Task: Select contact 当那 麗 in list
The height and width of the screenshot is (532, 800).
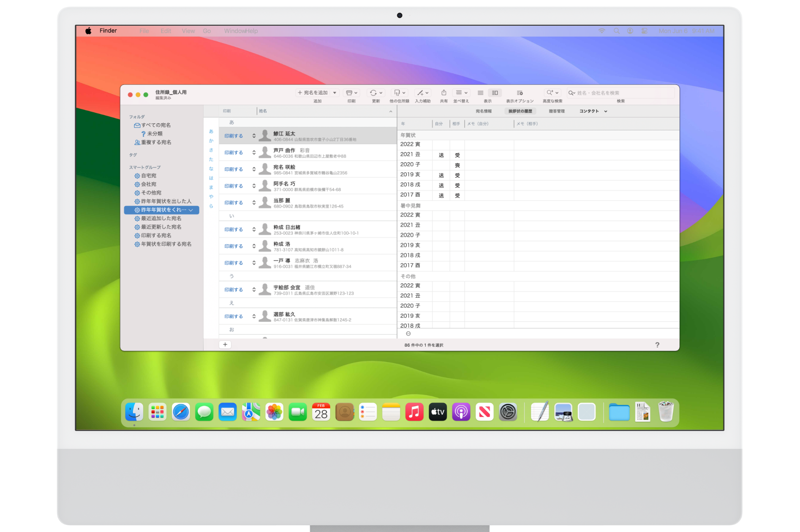Action: 307,203
